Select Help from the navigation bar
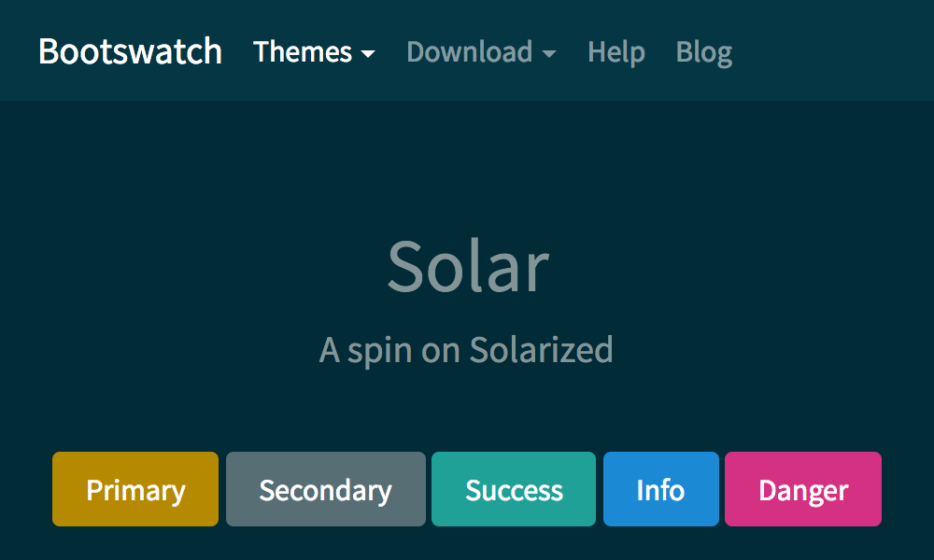The height and width of the screenshot is (560, 934). click(x=616, y=53)
